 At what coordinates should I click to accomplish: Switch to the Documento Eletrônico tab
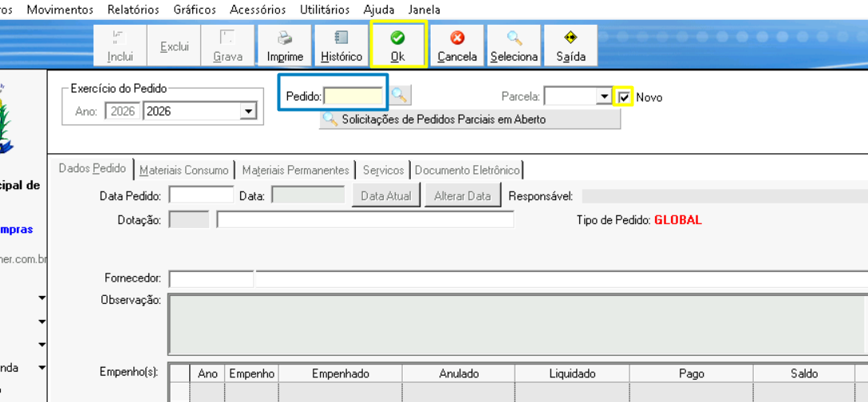[x=467, y=170]
